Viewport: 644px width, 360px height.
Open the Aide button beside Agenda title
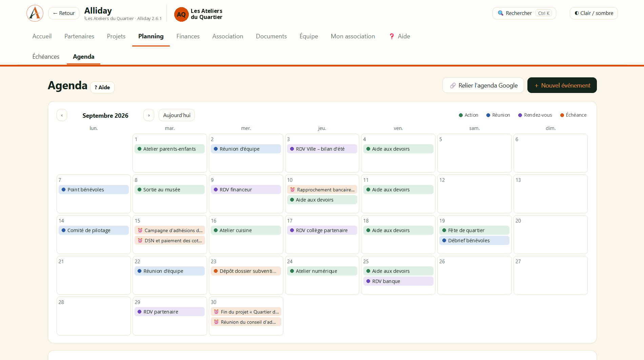(x=102, y=87)
